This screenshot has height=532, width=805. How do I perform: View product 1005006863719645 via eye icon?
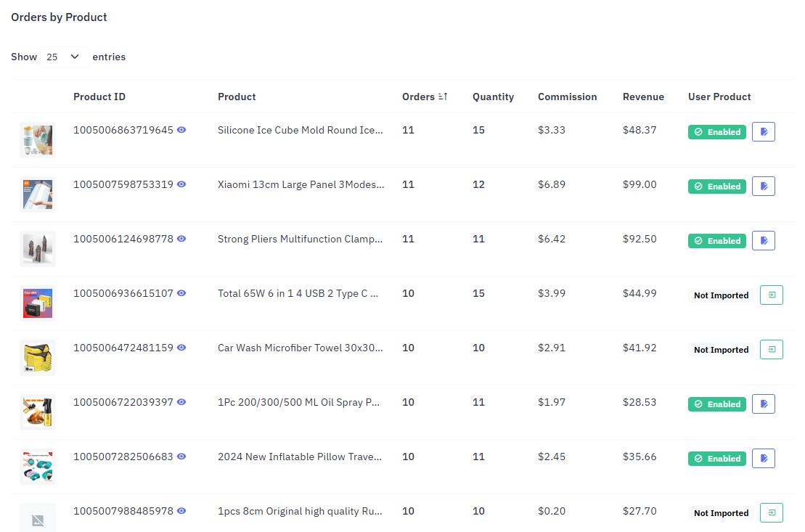tap(181, 130)
